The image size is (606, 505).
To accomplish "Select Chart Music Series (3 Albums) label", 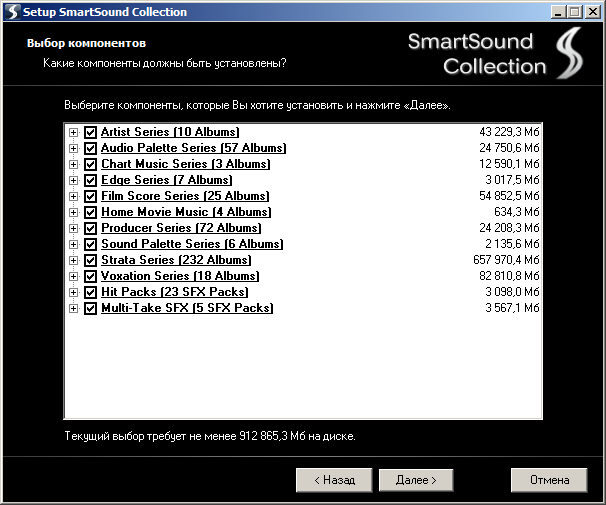I will 186,164.
